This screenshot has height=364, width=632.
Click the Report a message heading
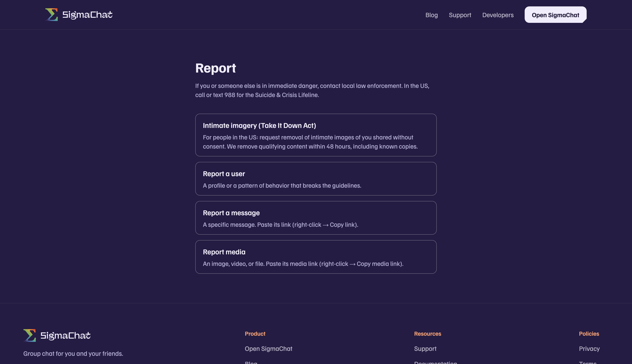tap(231, 213)
